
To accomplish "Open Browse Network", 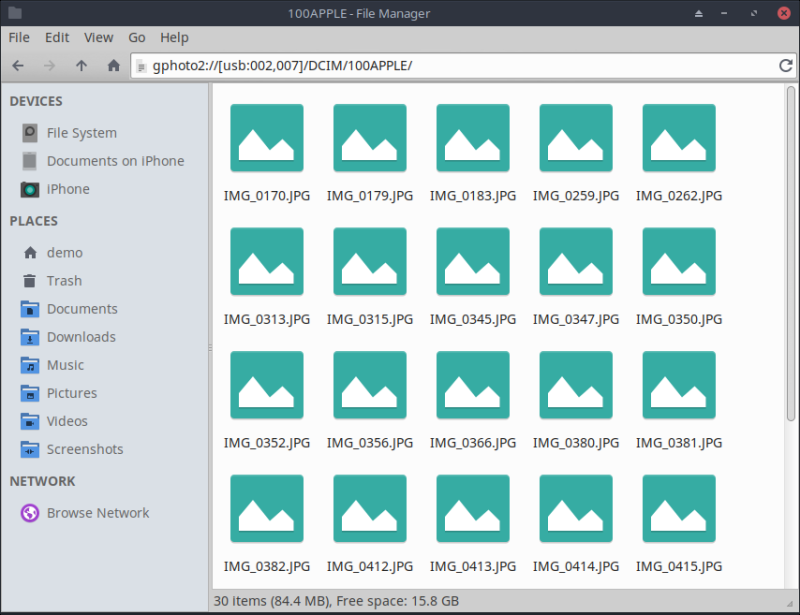I will tap(97, 513).
